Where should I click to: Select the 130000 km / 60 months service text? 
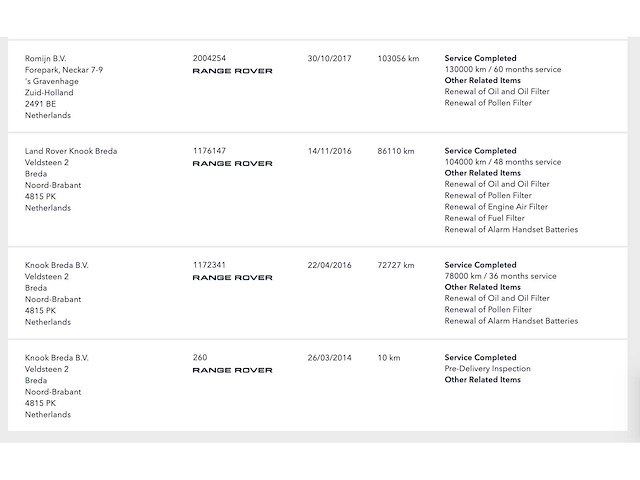(x=503, y=70)
